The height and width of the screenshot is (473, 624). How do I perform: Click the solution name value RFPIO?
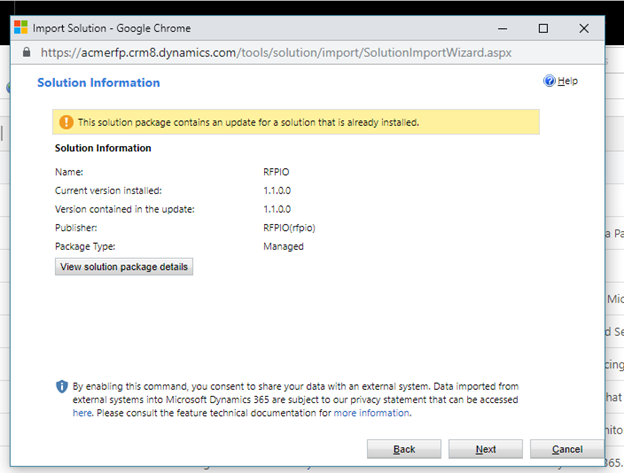point(276,172)
